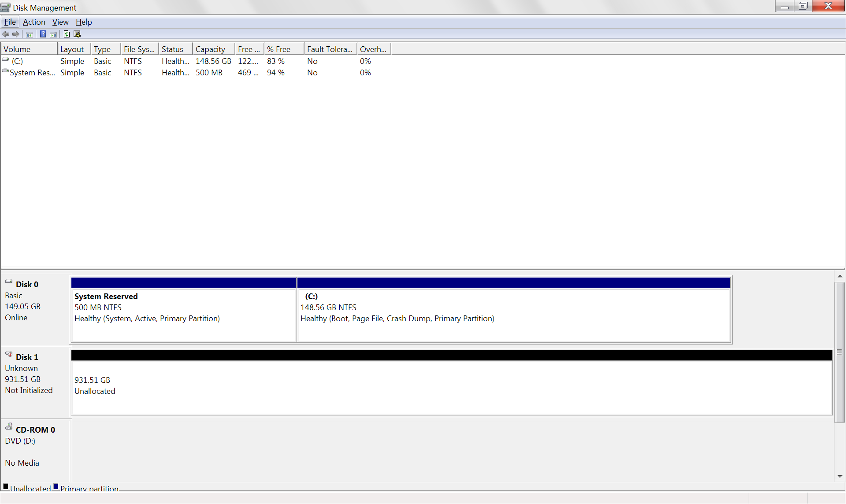Sort by the Layout column header
The image size is (846, 504).
74,49
